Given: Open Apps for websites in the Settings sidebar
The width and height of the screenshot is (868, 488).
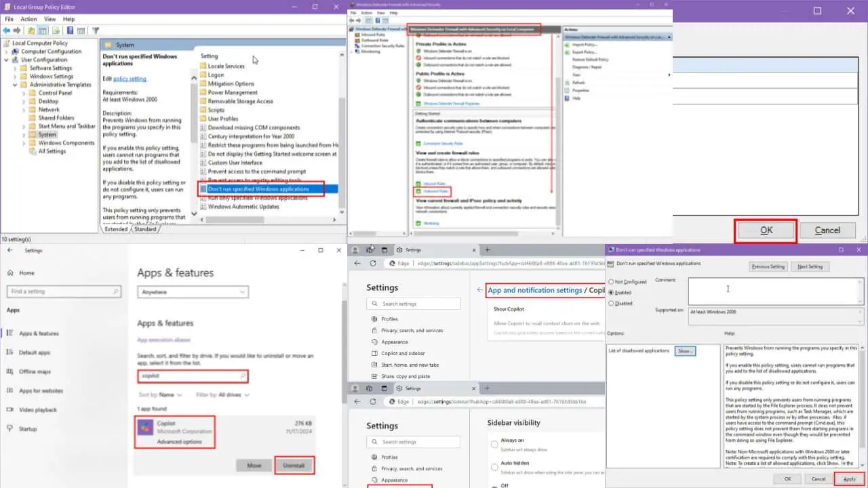Looking at the screenshot, I should (x=41, y=390).
